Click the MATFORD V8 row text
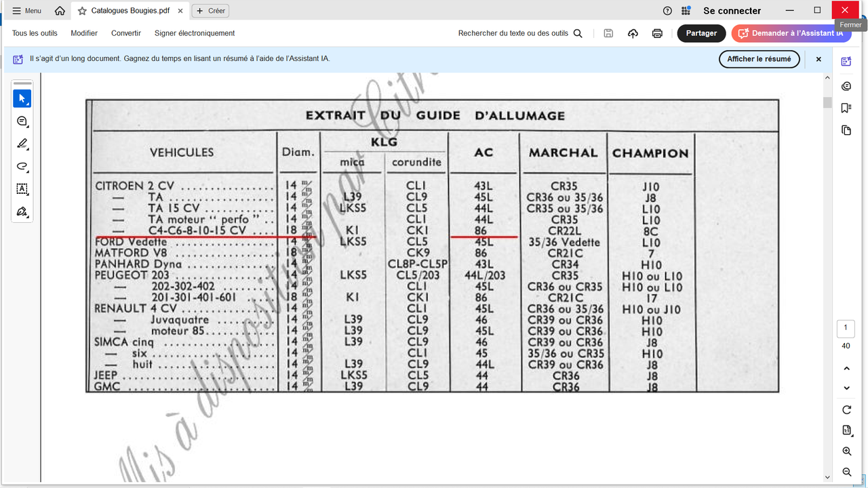Image resolution: width=868 pixels, height=488 pixels. 130,253
